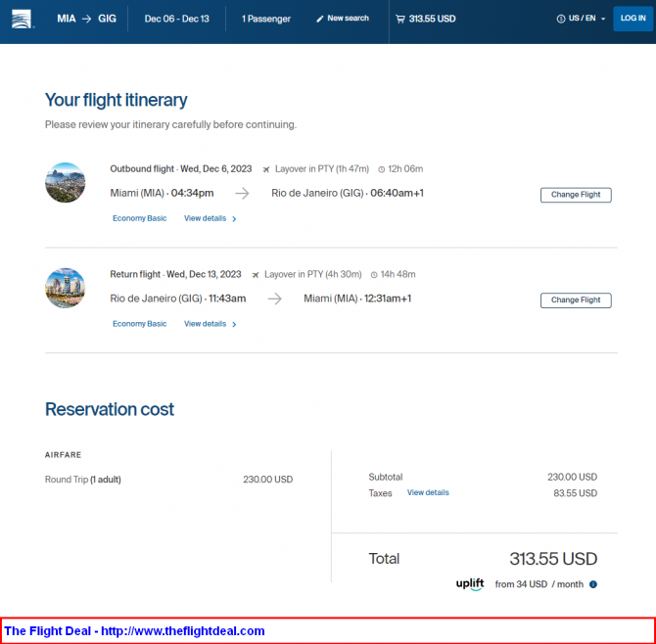Click the MIA to GIG arrow in header
The width and height of the screenshot is (656, 644).
click(86, 19)
